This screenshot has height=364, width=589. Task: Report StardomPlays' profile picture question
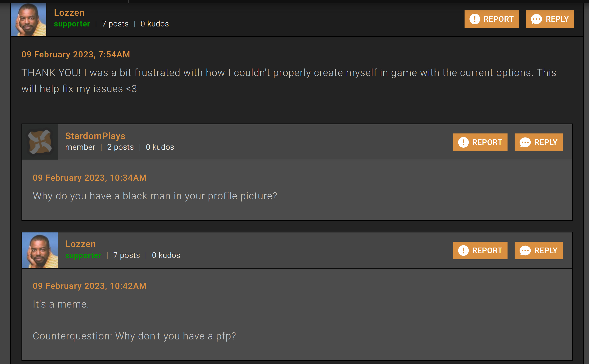480,142
